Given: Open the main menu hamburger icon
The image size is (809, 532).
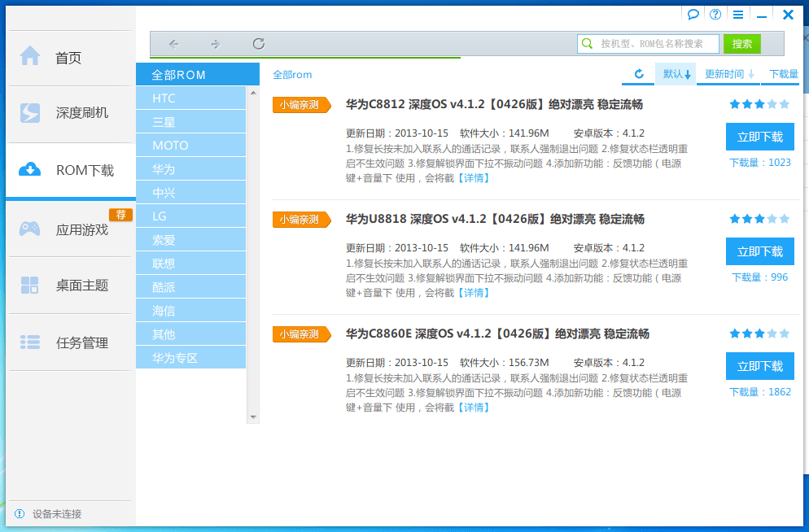Looking at the screenshot, I should [738, 15].
